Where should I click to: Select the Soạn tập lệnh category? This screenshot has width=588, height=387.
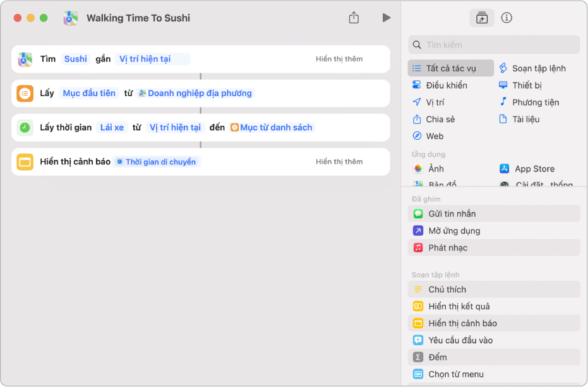(538, 68)
